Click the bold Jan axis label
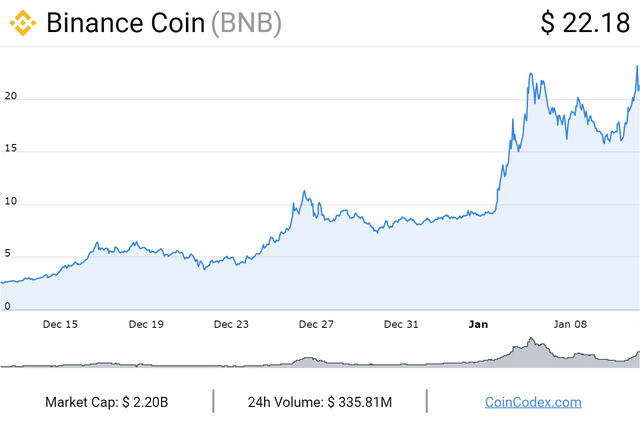 [478, 324]
